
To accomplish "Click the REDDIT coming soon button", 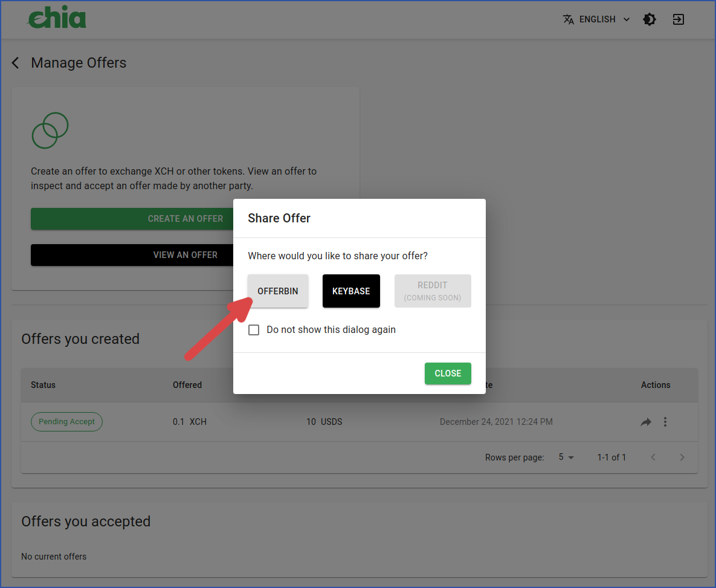I will (433, 291).
